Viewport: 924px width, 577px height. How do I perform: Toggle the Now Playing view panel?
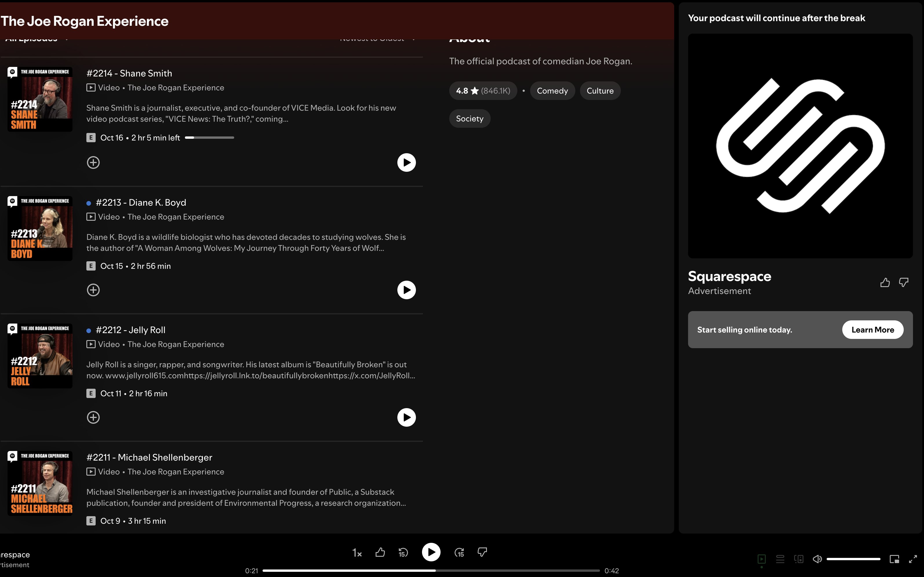tap(761, 559)
